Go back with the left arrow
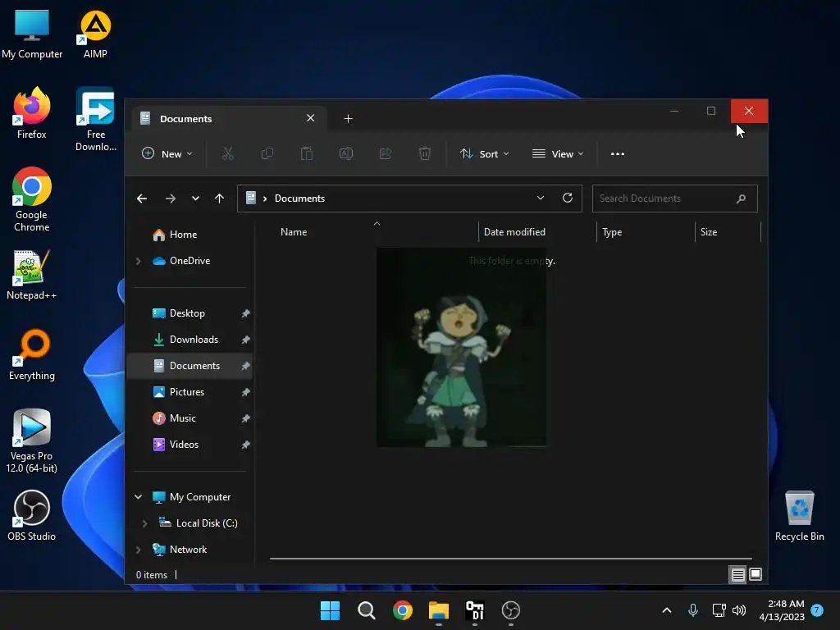The image size is (840, 630). [142, 199]
